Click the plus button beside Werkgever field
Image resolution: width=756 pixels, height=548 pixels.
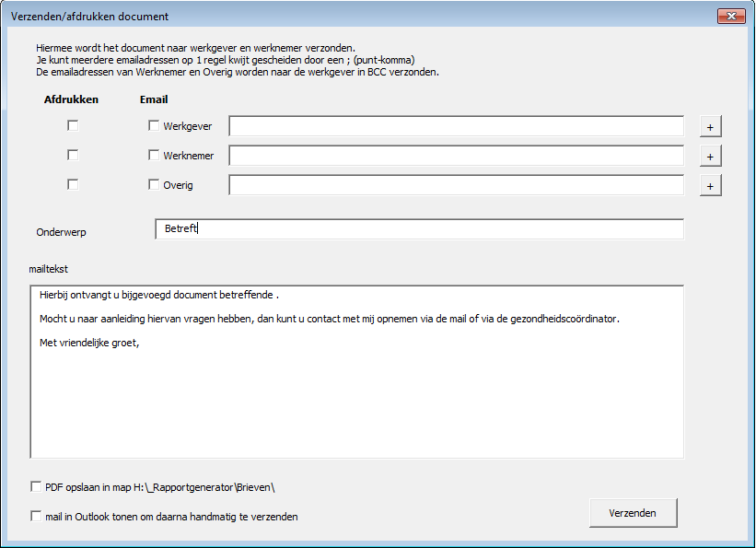coord(709,127)
